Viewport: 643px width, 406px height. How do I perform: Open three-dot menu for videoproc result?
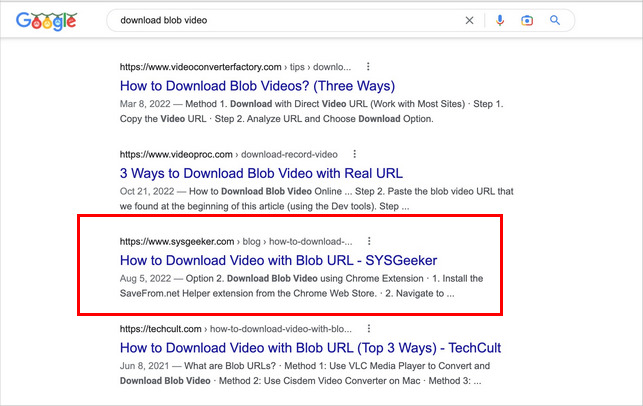(x=355, y=154)
